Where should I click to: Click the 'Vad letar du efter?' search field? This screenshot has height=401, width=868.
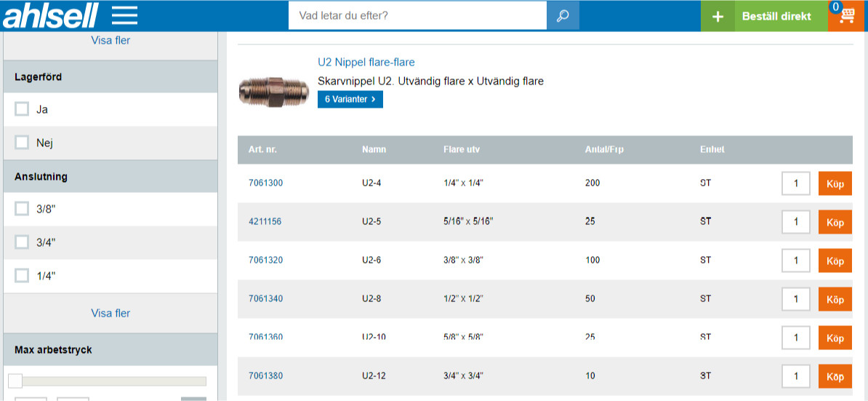click(x=417, y=15)
